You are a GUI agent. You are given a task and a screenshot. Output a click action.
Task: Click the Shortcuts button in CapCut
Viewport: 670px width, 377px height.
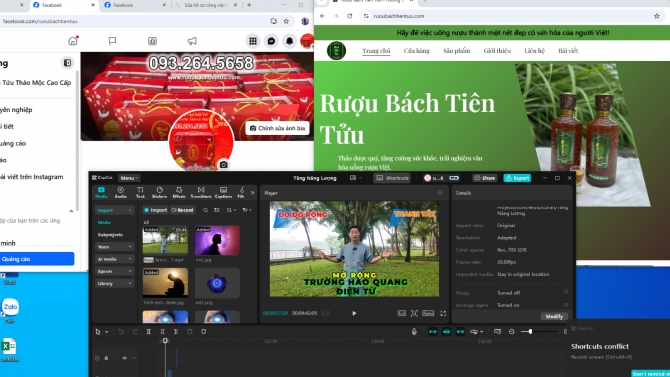392,178
